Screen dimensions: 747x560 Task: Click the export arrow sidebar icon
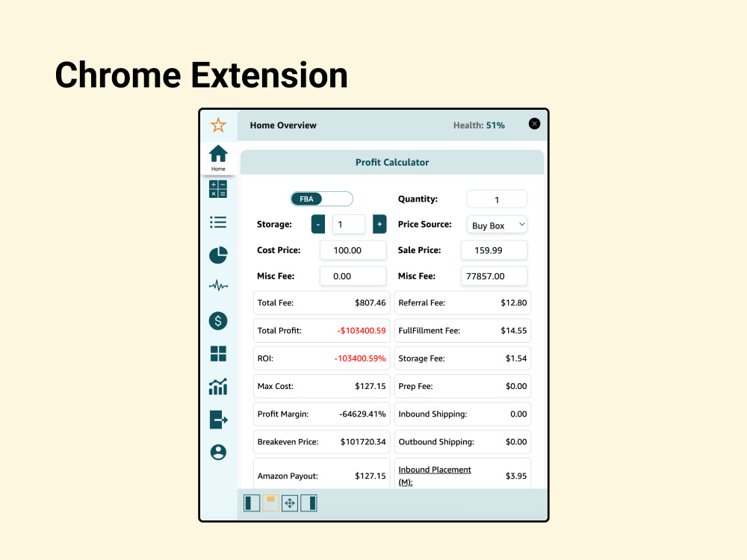[x=218, y=420]
